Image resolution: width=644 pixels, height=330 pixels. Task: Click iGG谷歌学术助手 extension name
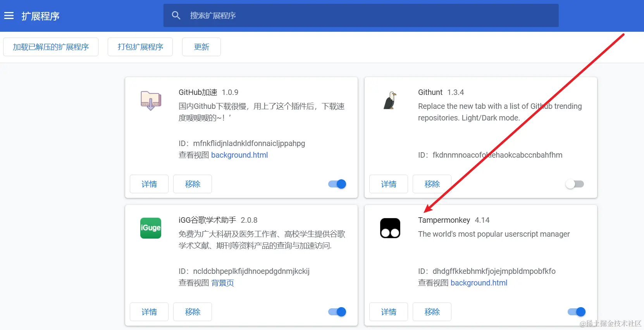(207, 220)
